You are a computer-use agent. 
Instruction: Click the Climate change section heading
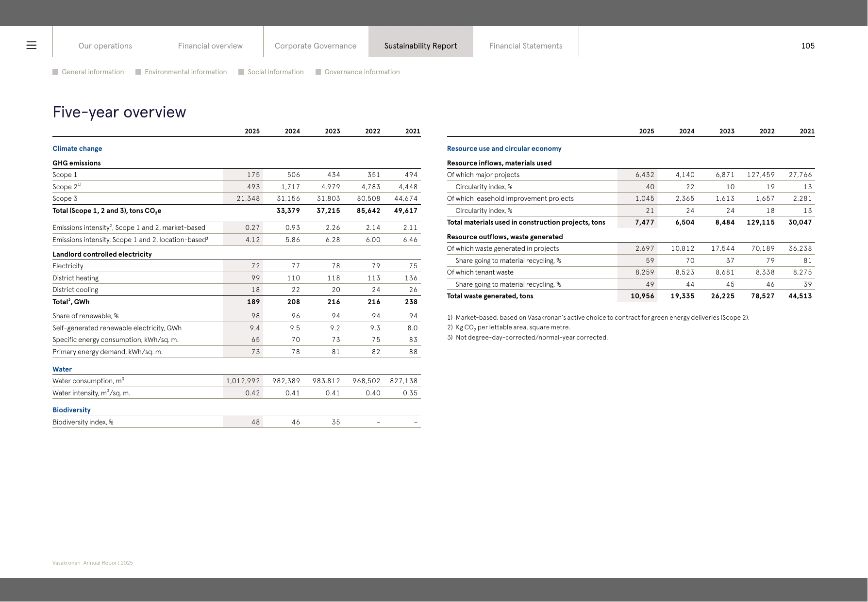click(x=77, y=148)
